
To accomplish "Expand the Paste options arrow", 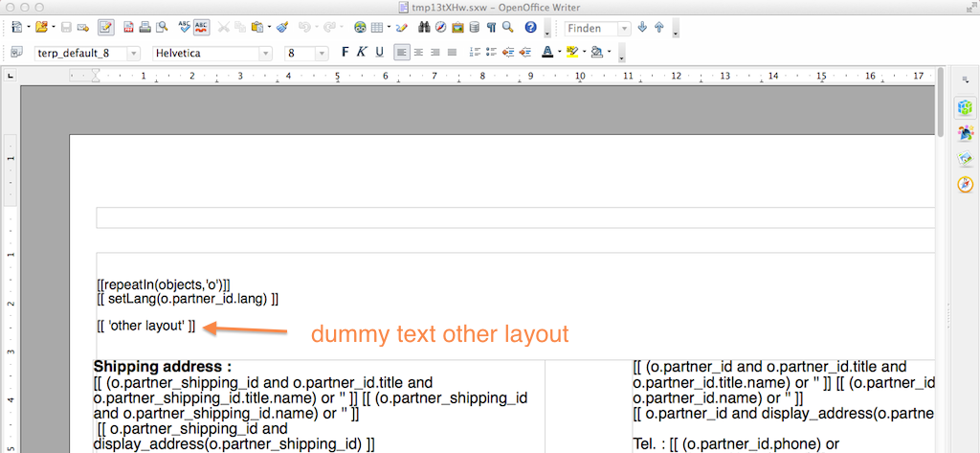I will pyautogui.click(x=269, y=28).
